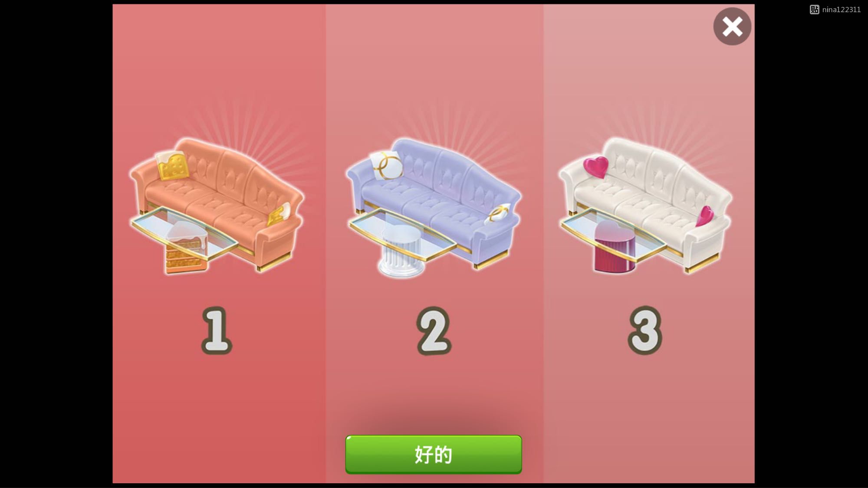Viewport: 868px width, 488px height.
Task: Click the gold ring pillow on lavender sofa
Action: pyautogui.click(x=386, y=165)
